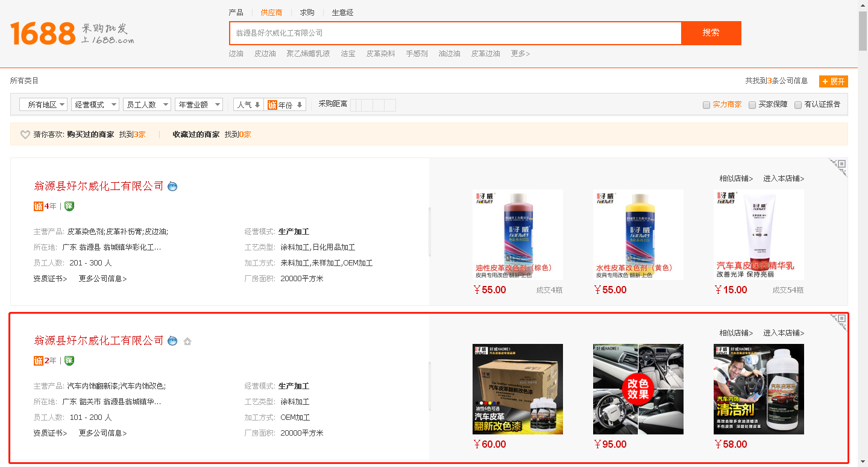The width and height of the screenshot is (868, 467).
Task: Click the 皮革边油 keyword suggestion
Action: click(x=485, y=54)
